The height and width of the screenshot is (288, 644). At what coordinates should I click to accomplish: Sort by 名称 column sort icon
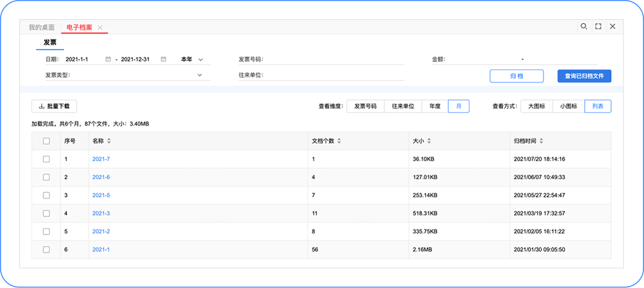(x=109, y=141)
